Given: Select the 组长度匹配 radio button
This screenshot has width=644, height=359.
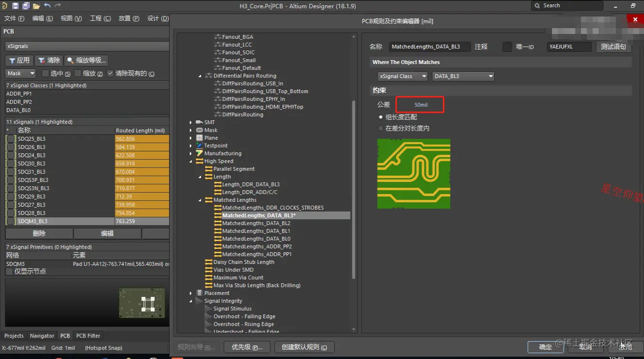Looking at the screenshot, I should pyautogui.click(x=381, y=117).
